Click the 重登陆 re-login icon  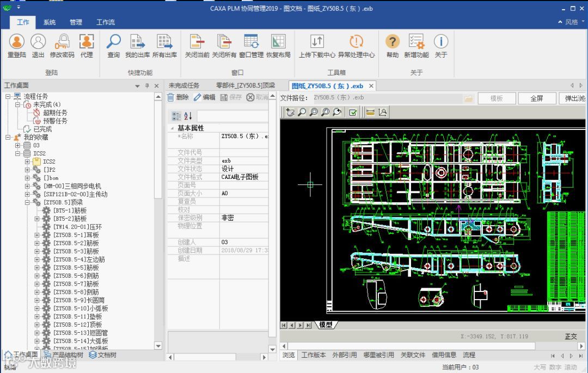pyautogui.click(x=16, y=46)
